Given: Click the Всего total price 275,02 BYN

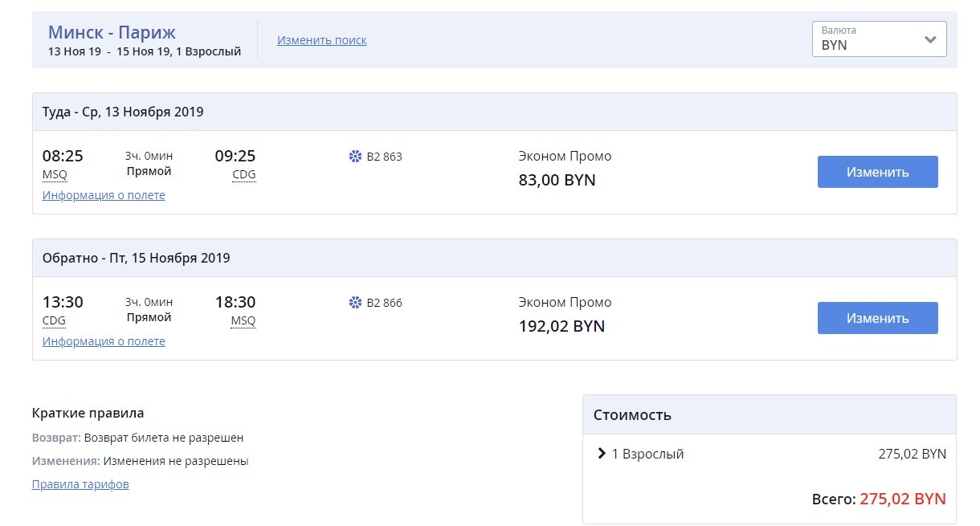Looking at the screenshot, I should [x=902, y=499].
